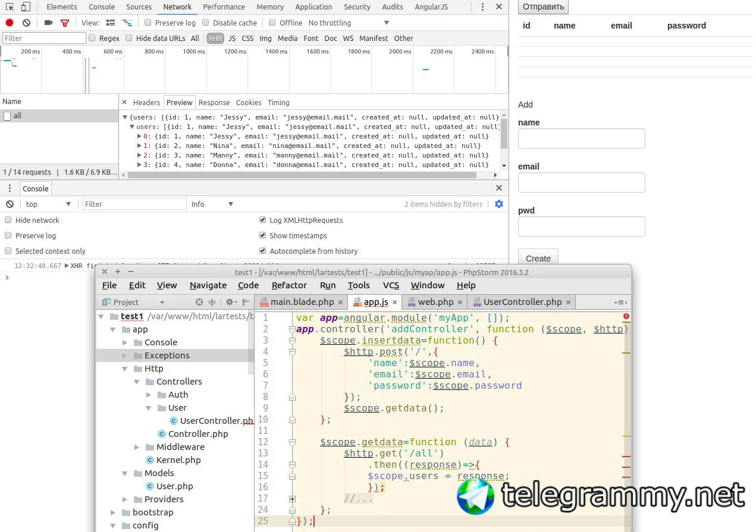Close the UserController.php editor tab
Image resolution: width=756 pixels, height=532 pixels.
(568, 303)
